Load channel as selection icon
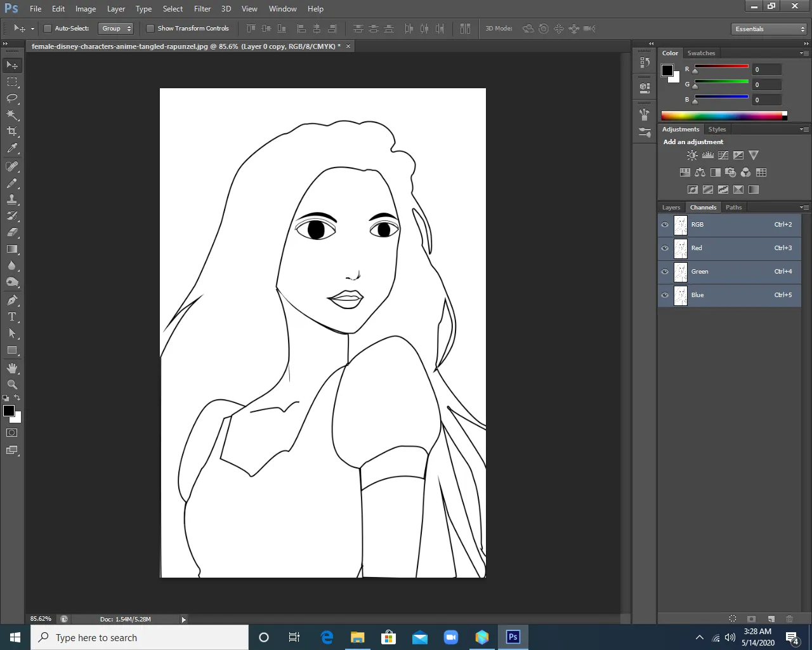Screen dimensions: 812x650 [733, 618]
